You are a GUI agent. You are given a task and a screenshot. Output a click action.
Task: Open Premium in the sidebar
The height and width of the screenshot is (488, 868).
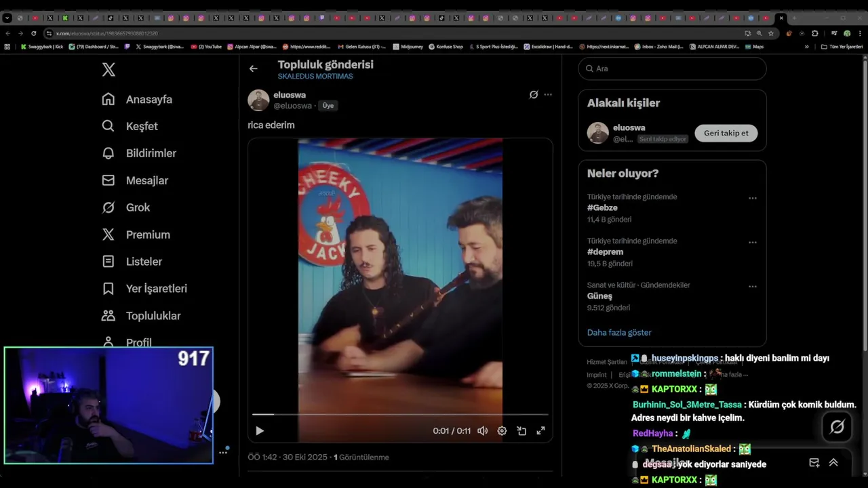tap(136, 235)
